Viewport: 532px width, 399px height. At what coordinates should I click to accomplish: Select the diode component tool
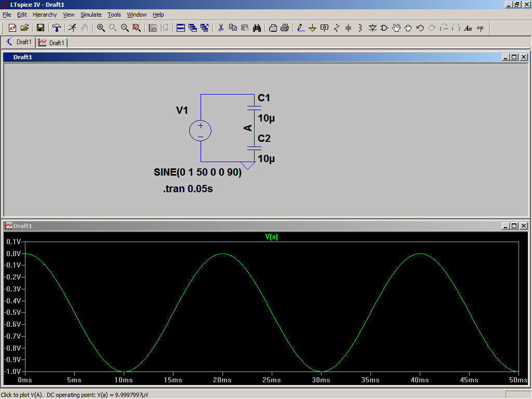373,28
